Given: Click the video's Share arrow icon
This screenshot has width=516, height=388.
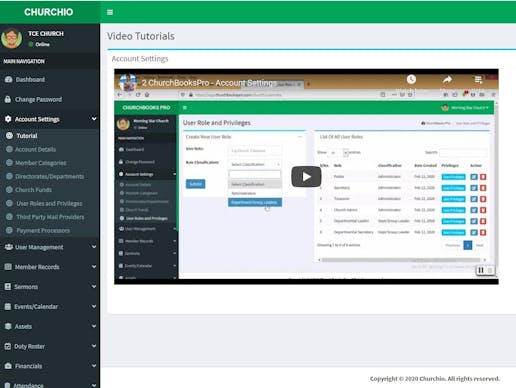Looking at the screenshot, I should (x=447, y=79).
